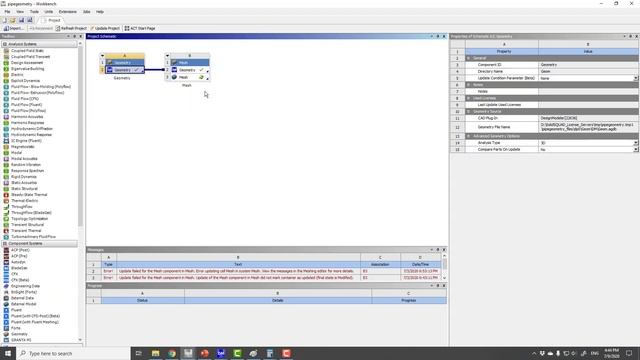Click Refresh Project button
This screenshot has width=640, height=360.
71,28
